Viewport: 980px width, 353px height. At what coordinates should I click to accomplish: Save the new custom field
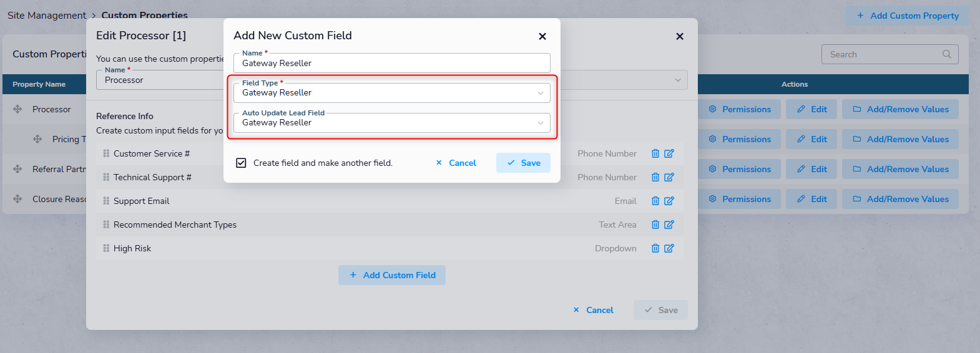523,163
